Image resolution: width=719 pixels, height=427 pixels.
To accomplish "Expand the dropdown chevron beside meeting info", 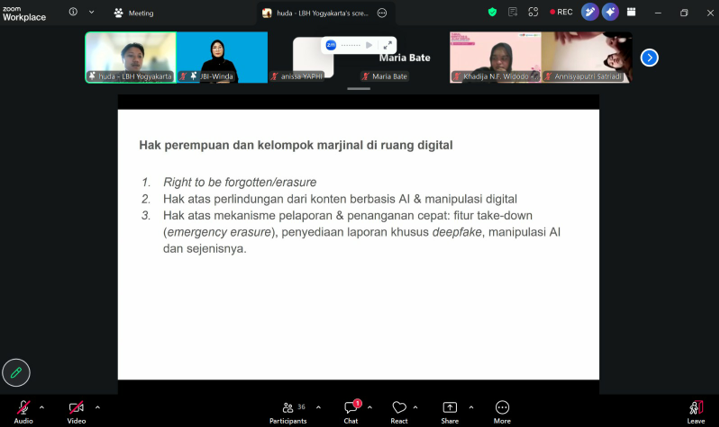I will click(91, 12).
